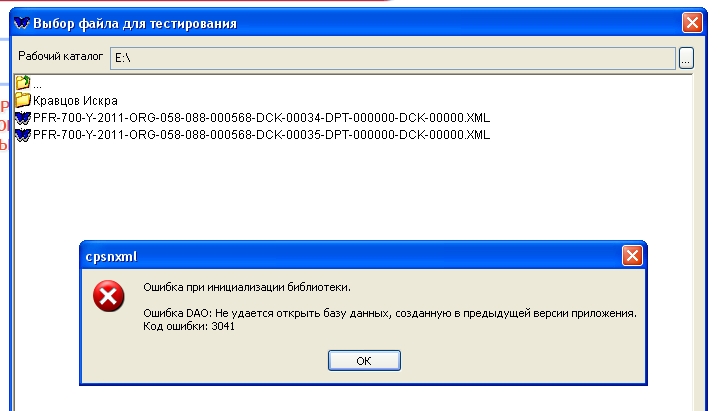
Task: Click the up-level folder icon
Action: coord(22,84)
